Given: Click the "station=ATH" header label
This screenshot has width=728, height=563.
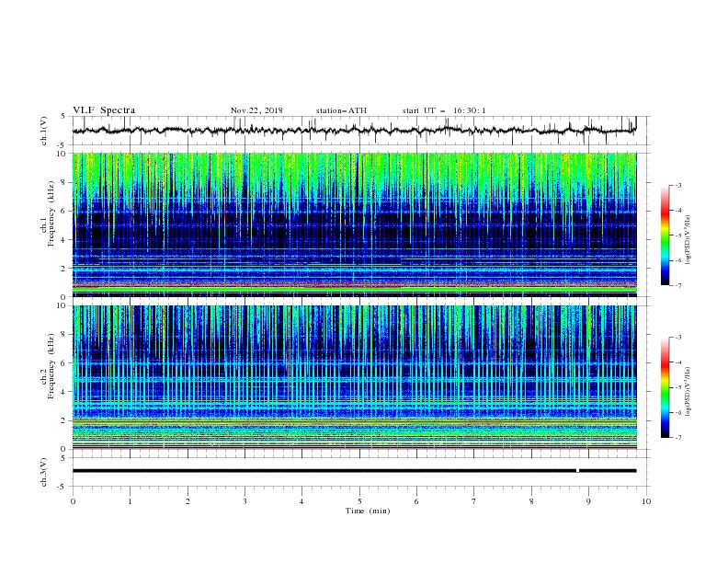Looking at the screenshot, I should coord(341,110).
